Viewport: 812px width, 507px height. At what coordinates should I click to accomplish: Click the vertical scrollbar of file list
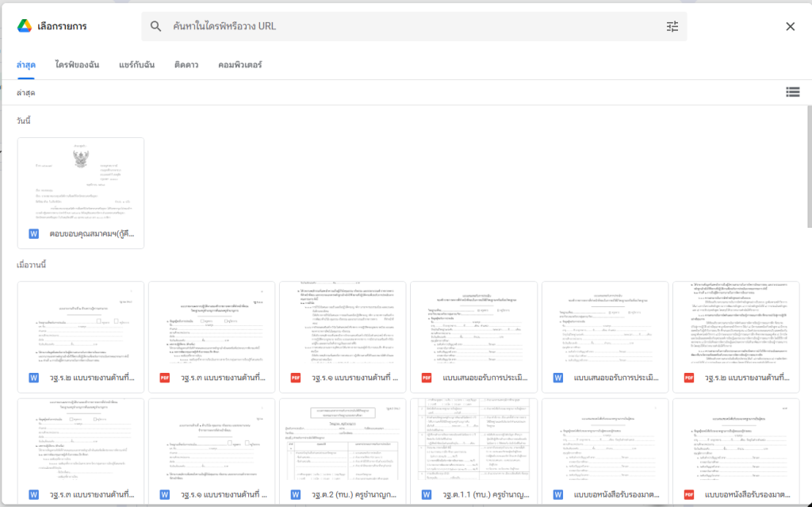809,166
